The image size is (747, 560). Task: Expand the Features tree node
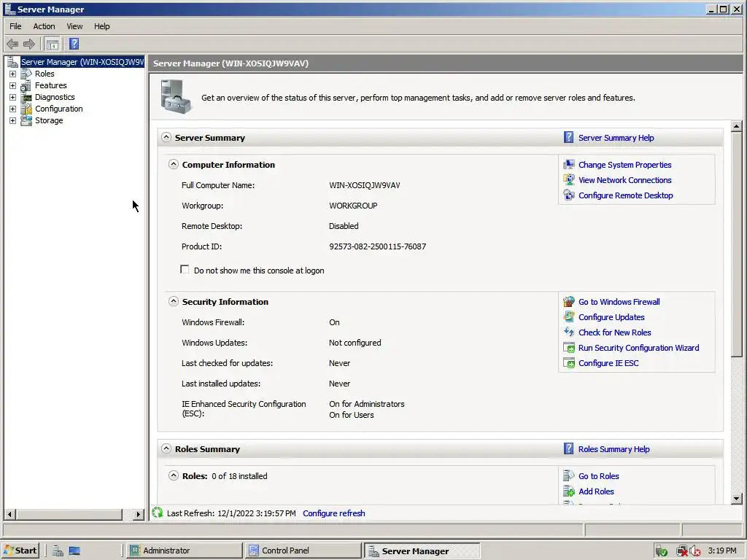(13, 86)
